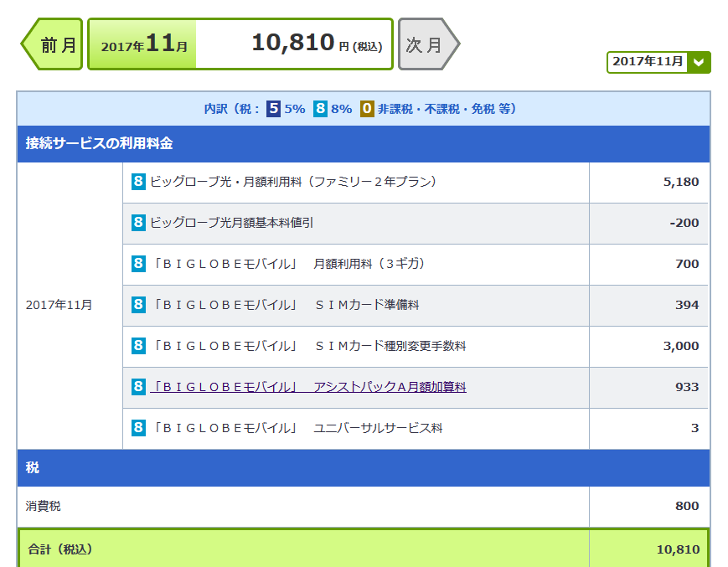The width and height of the screenshot is (728, 567).
Task: Click the 接続サービスの利用料金 section header
Action: click(100, 143)
